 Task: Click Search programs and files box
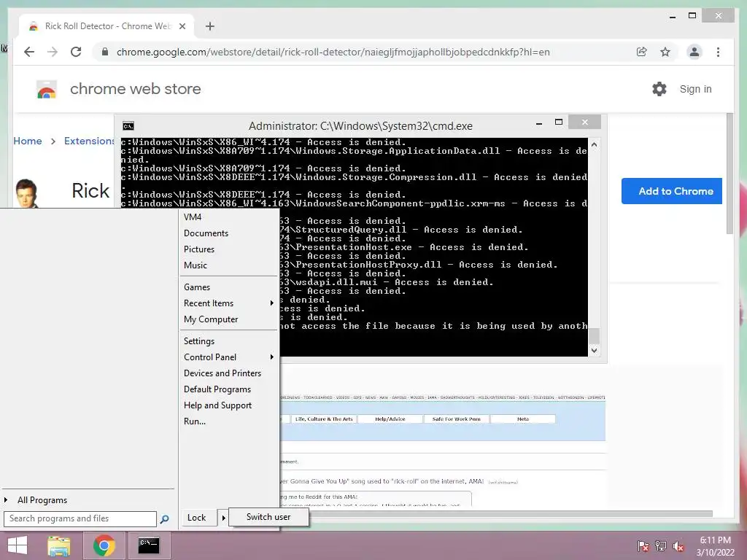[x=80, y=518]
